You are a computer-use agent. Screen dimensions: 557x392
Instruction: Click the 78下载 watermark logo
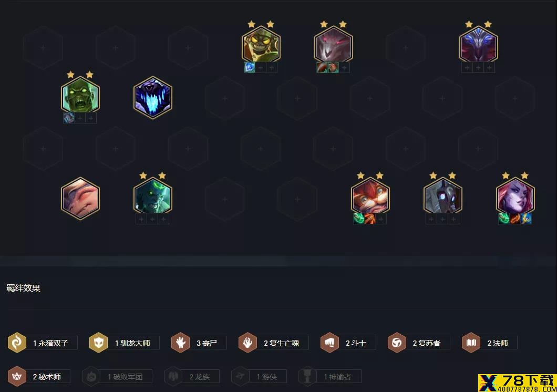518,383
